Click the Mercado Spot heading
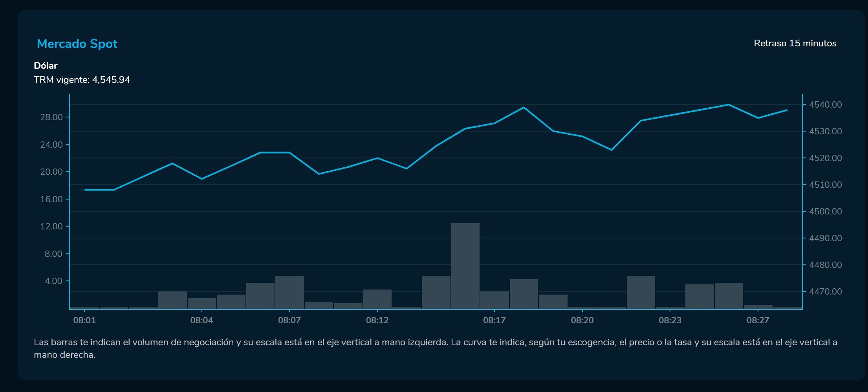The image size is (868, 392). (x=77, y=44)
